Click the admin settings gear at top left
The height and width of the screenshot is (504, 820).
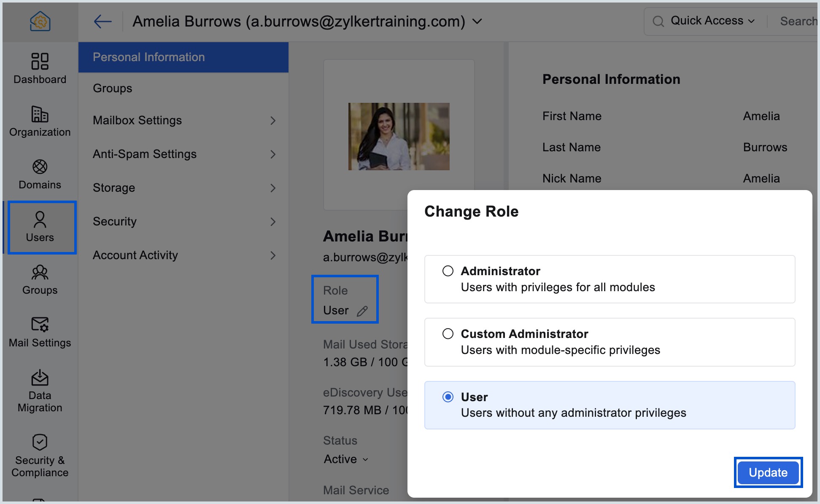pos(40,20)
